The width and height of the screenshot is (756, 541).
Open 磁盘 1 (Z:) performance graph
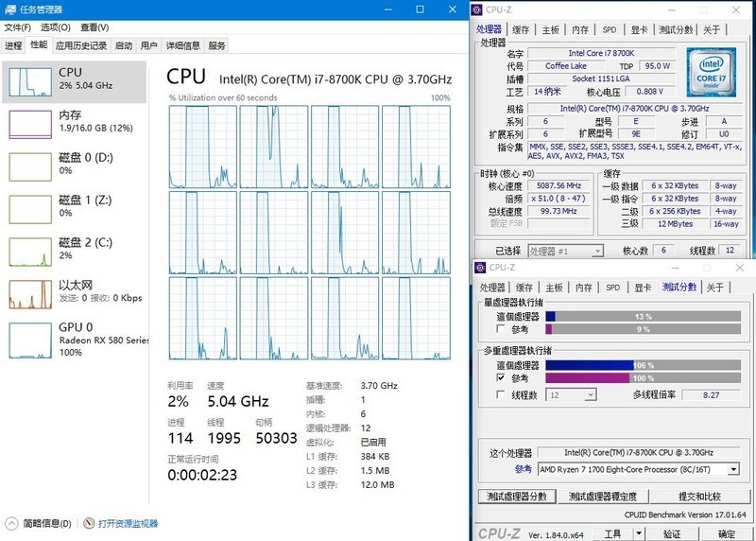coord(75,209)
